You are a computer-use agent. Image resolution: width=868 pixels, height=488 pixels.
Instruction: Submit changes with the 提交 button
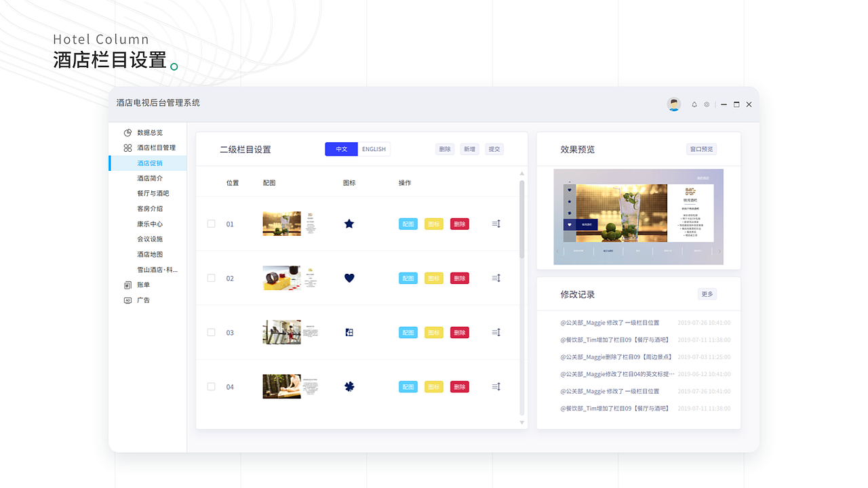click(x=494, y=148)
